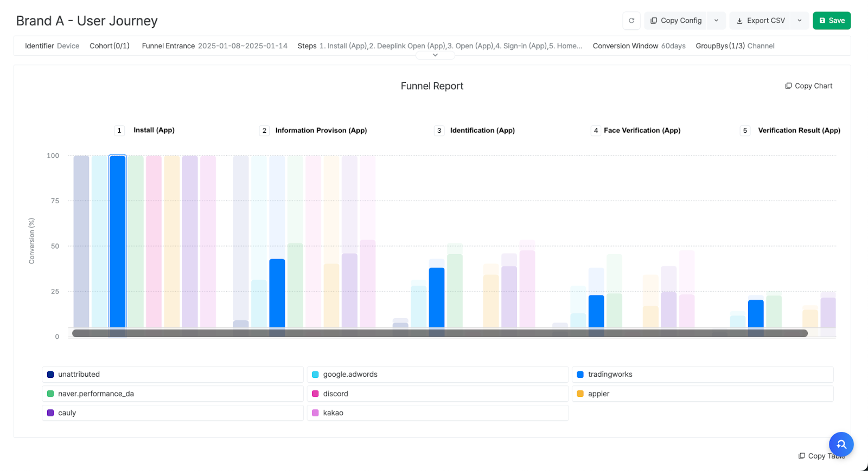Click the discord legend color swatch
Viewport: 868px width, 471px height.
pyautogui.click(x=315, y=394)
